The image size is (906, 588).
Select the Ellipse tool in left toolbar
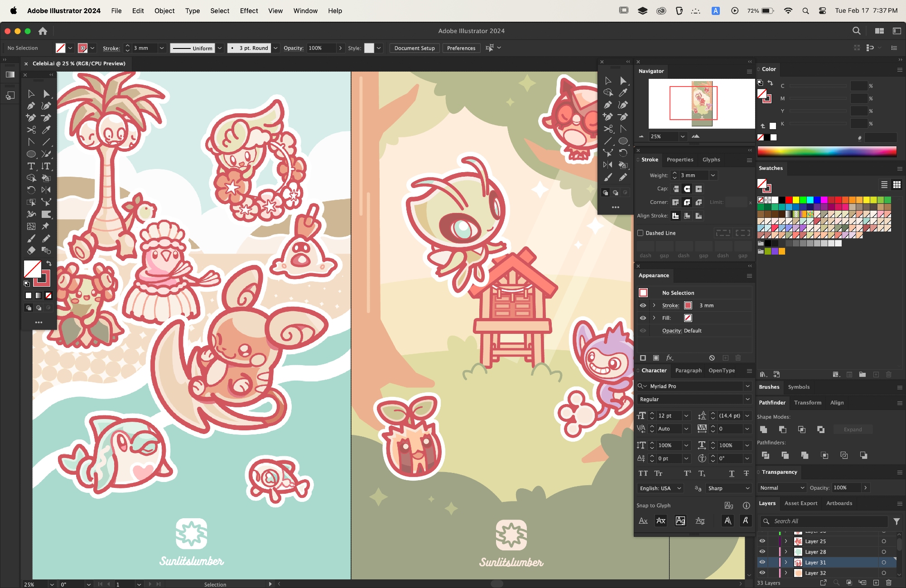click(x=31, y=154)
